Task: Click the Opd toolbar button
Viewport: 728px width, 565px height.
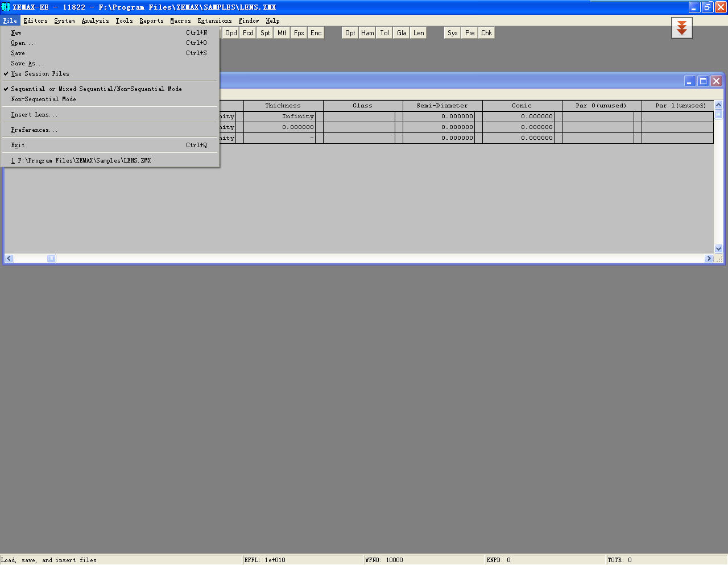Action: 231,33
